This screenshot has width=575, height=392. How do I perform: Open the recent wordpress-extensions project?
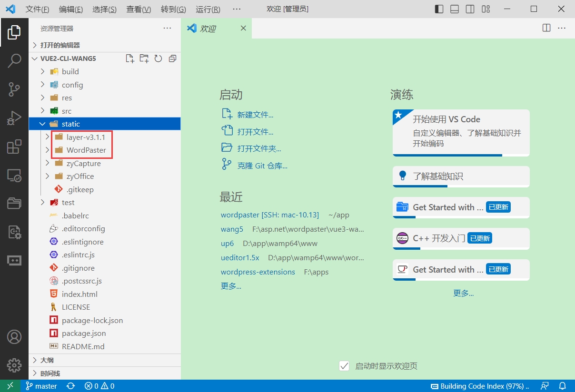tap(258, 272)
